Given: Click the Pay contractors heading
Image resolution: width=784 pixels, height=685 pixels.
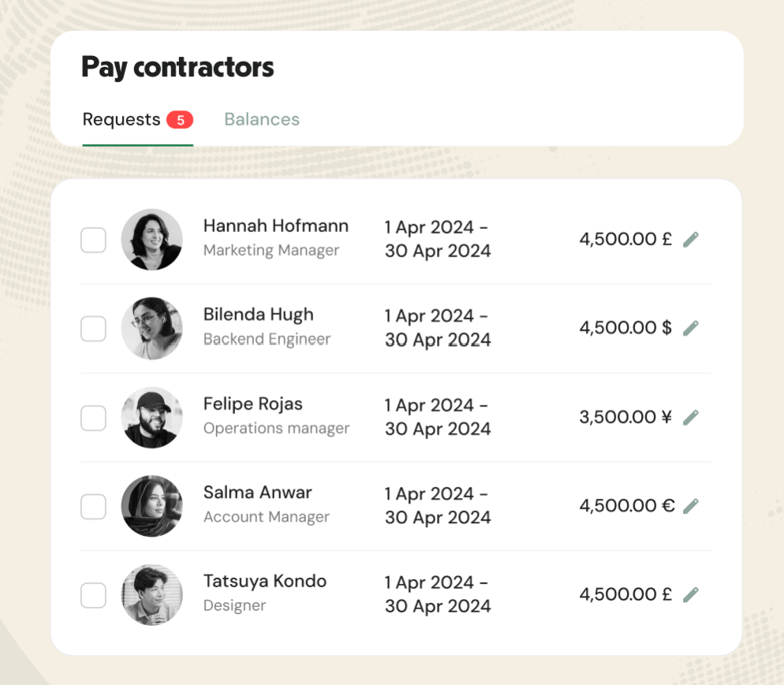Looking at the screenshot, I should 177,68.
